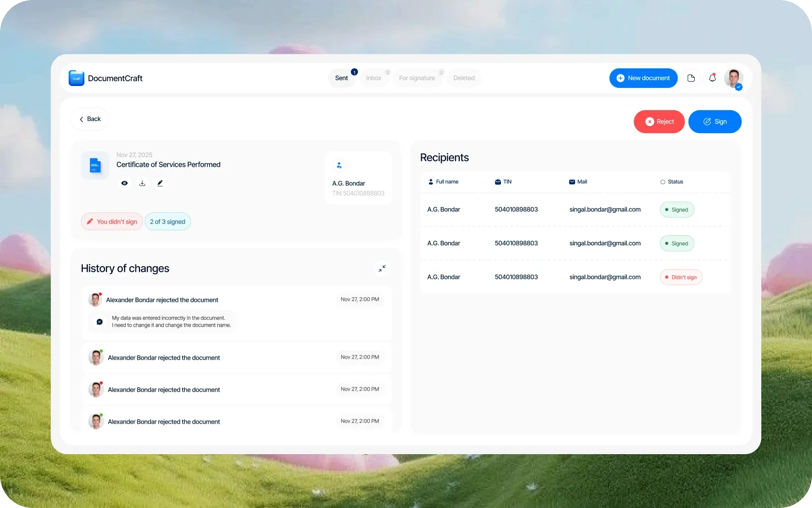
Task: Collapse the History of changes panel
Action: point(382,268)
